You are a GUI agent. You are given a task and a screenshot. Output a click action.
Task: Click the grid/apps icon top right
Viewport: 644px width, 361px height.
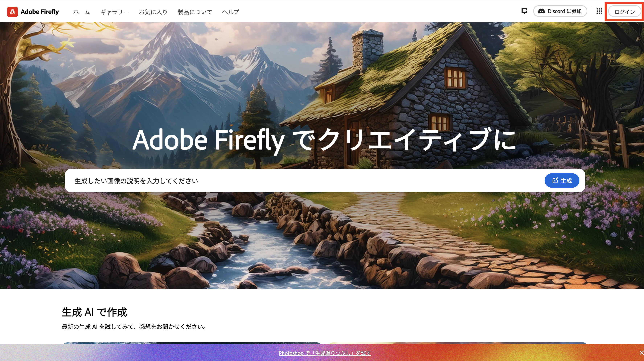point(599,11)
